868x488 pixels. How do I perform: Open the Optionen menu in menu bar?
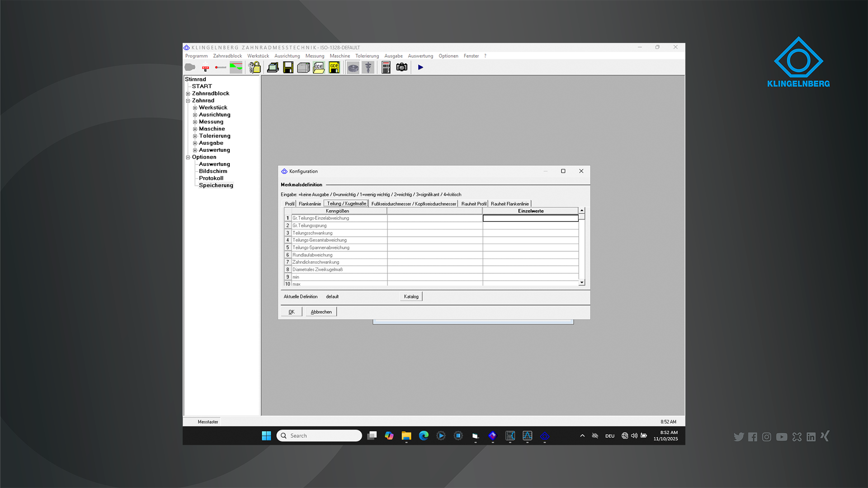(448, 56)
